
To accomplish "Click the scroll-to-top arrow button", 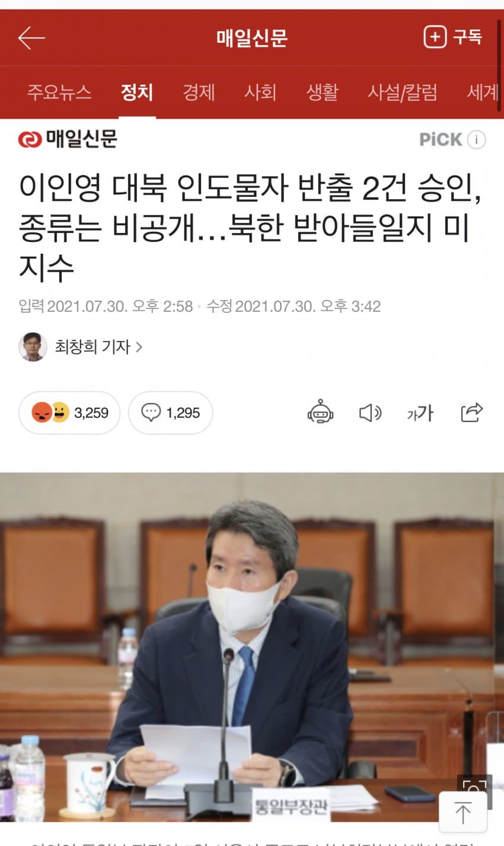I will pos(463,812).
